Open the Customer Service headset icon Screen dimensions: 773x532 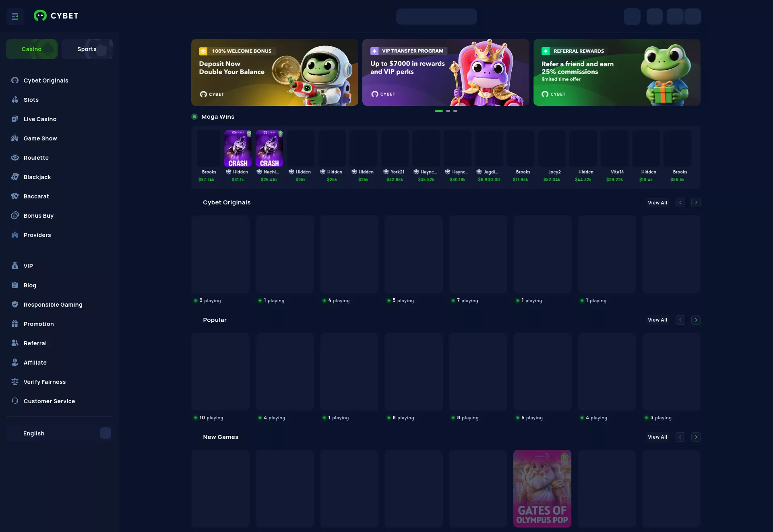(15, 401)
